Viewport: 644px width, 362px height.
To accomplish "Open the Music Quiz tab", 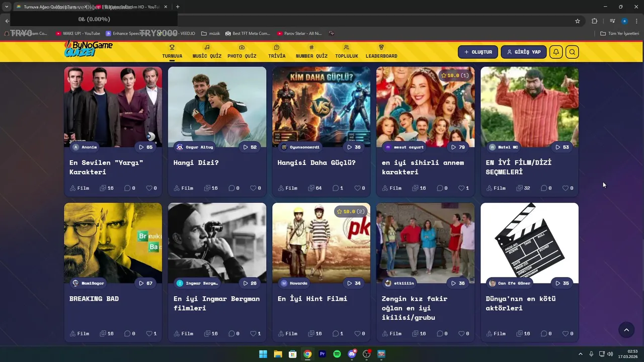I will point(207,51).
